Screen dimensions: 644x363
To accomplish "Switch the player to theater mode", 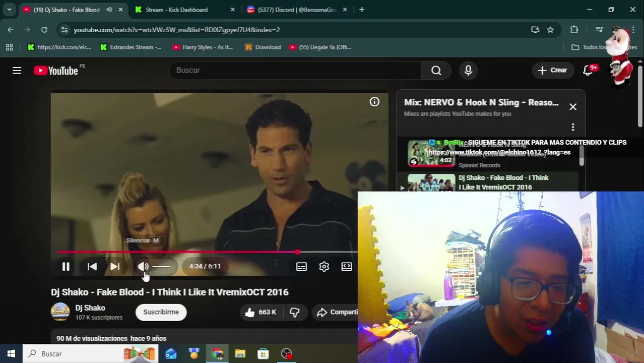I will click(347, 267).
